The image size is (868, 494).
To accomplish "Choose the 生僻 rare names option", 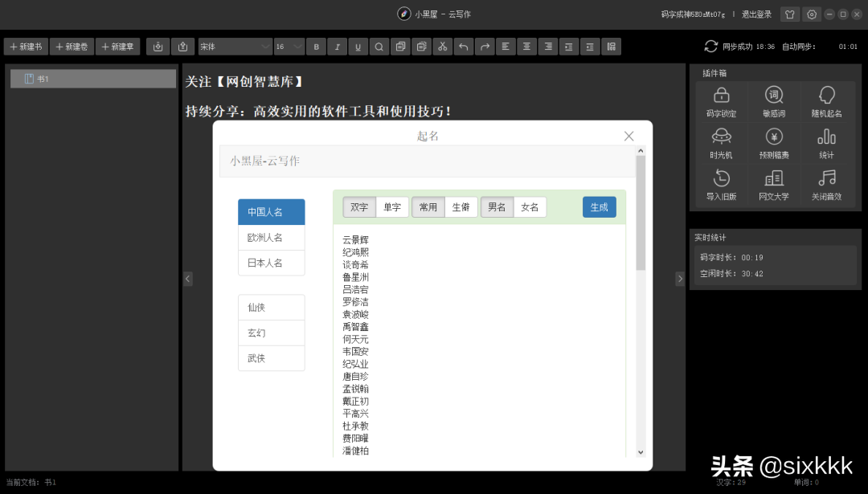I will coord(461,207).
